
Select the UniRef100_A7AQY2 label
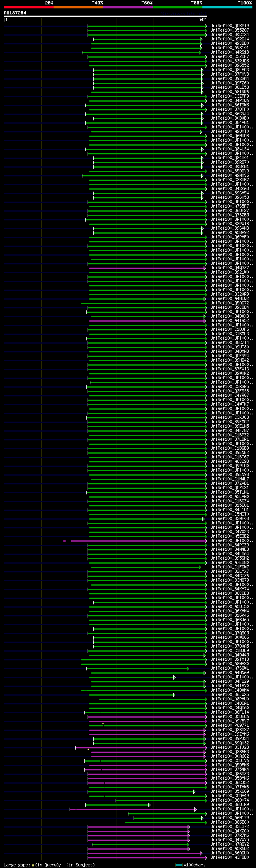tap(230, 844)
